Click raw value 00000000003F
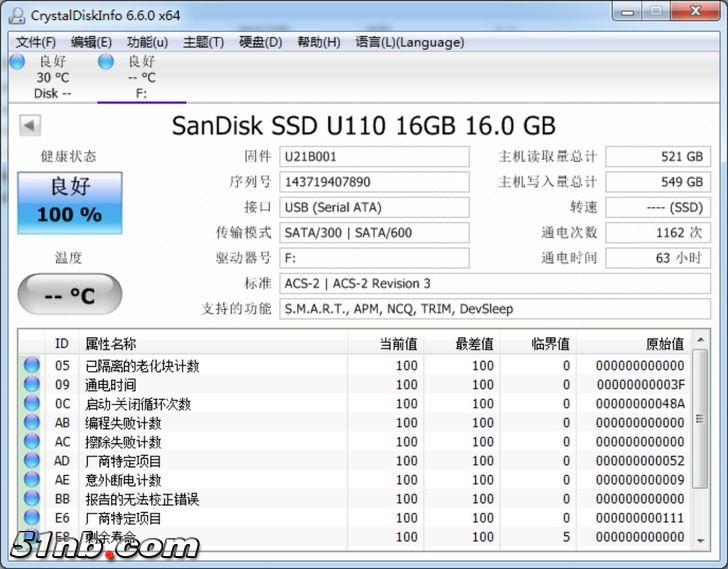 [640, 384]
